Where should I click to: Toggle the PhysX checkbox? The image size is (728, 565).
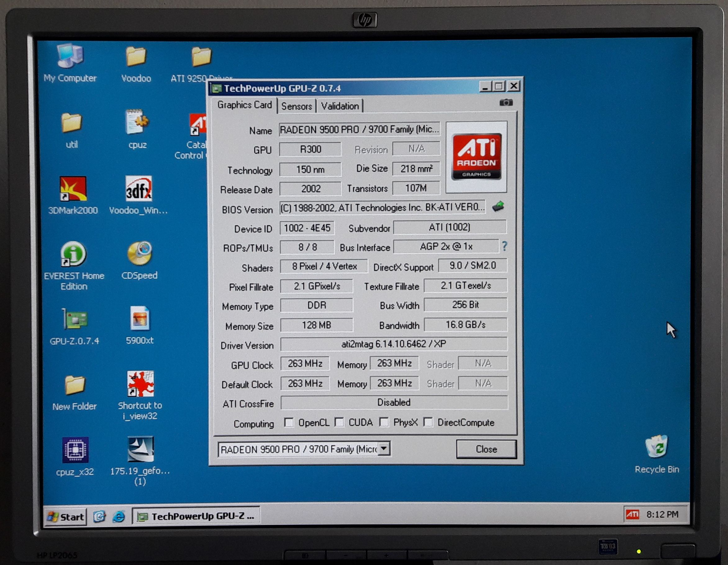pyautogui.click(x=384, y=422)
